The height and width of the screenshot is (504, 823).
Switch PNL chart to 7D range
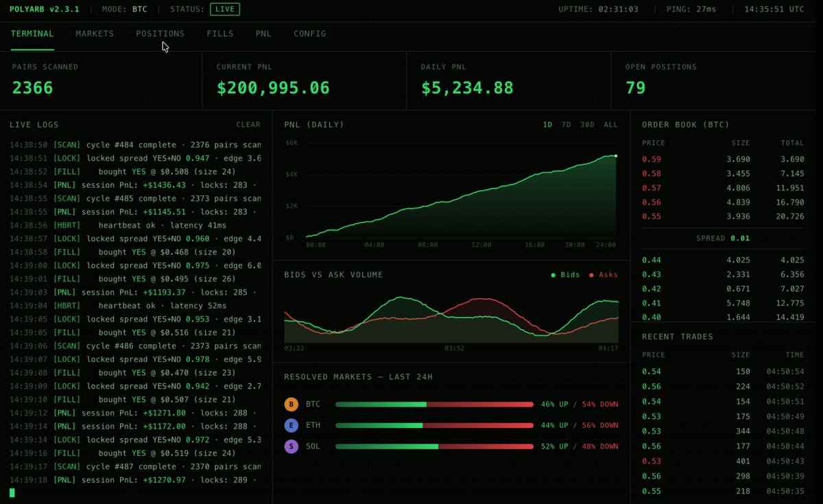point(566,125)
